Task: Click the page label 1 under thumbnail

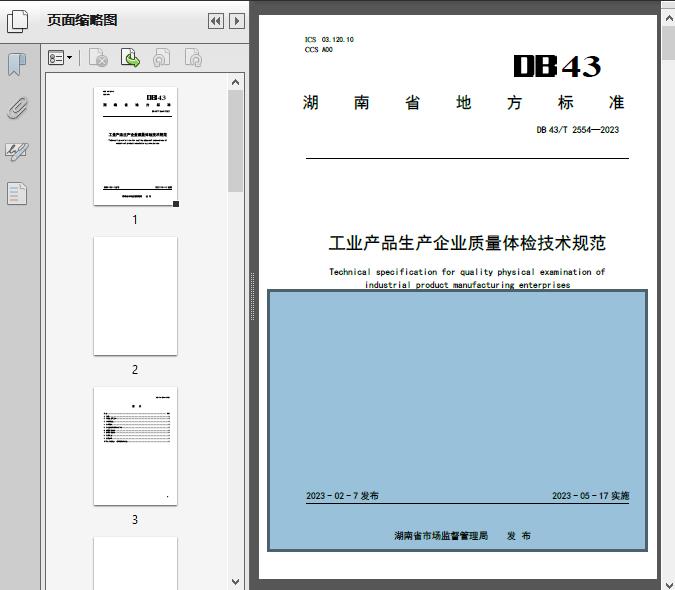Action: pyautogui.click(x=135, y=219)
